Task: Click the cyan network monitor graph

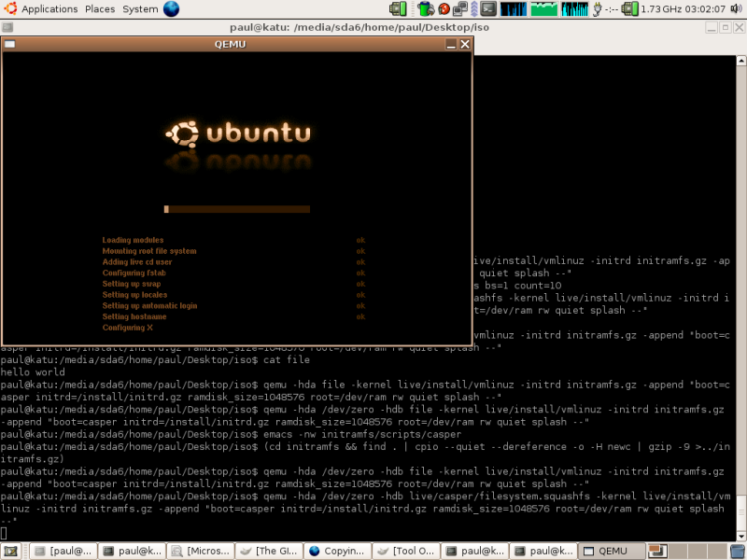Action: tap(574, 8)
